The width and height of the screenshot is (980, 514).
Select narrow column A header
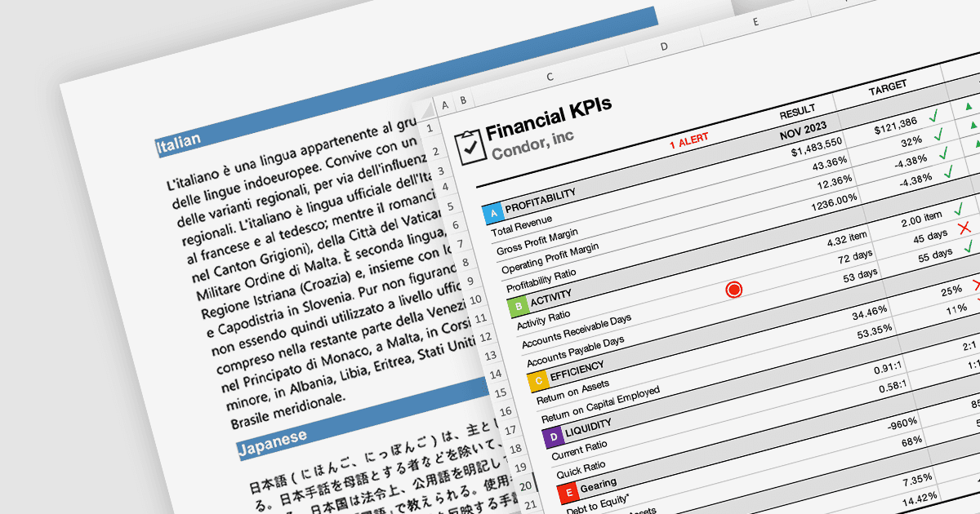[x=445, y=104]
